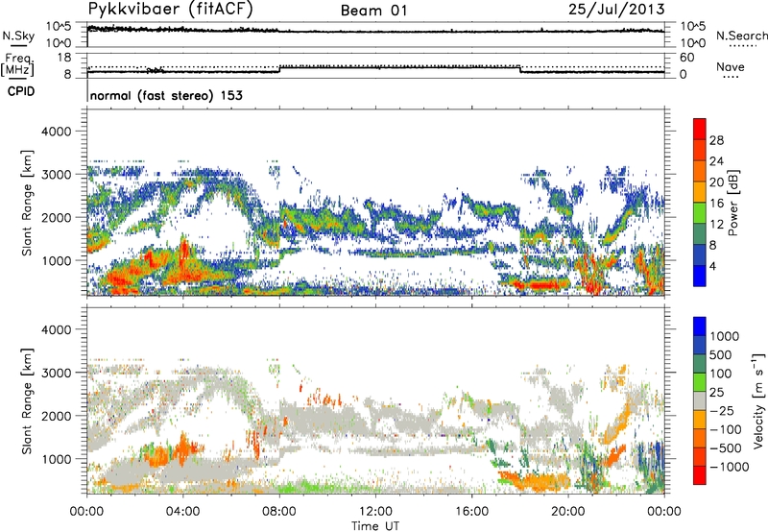Select the red bottom band of the Velocity colorbar
768x532 pixels.
click(700, 475)
